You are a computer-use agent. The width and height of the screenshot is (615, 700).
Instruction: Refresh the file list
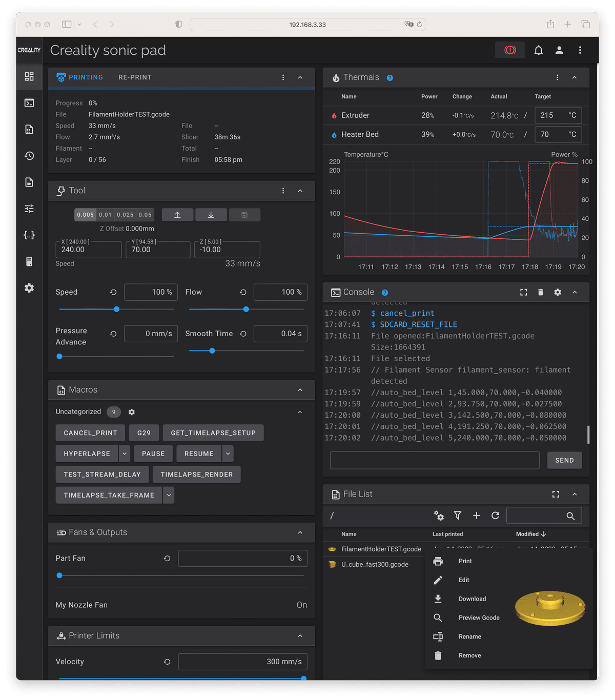[495, 516]
